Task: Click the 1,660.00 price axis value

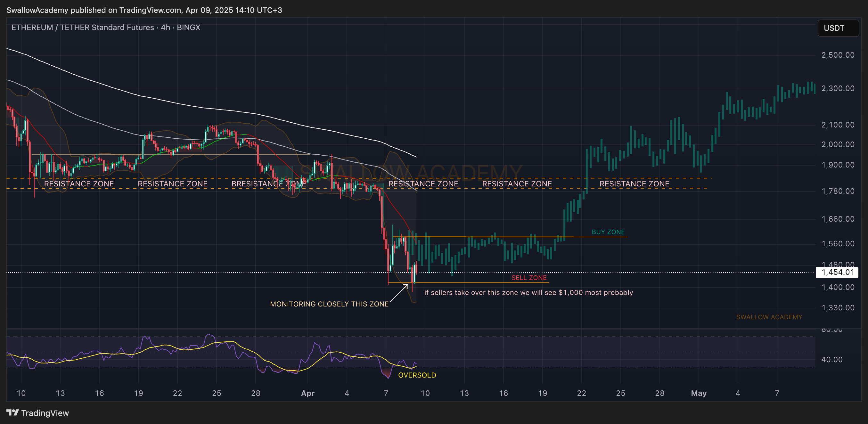Action: (x=838, y=219)
